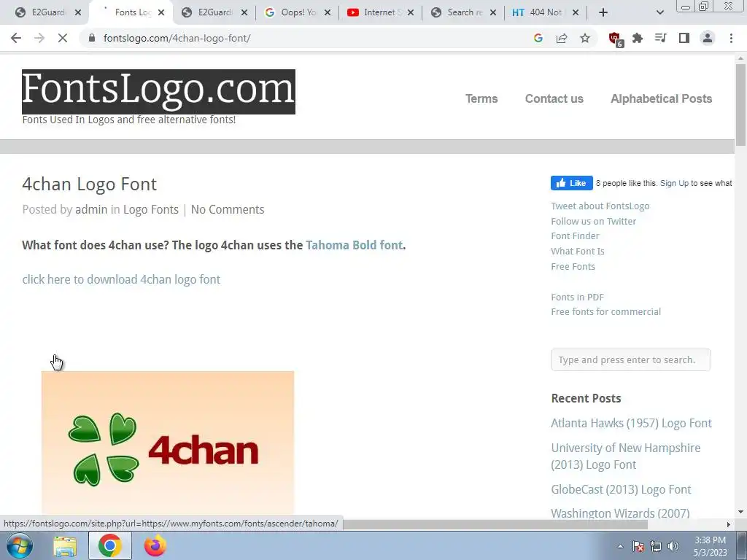Open the volume speaker control
The height and width of the screenshot is (560, 747).
(x=673, y=547)
